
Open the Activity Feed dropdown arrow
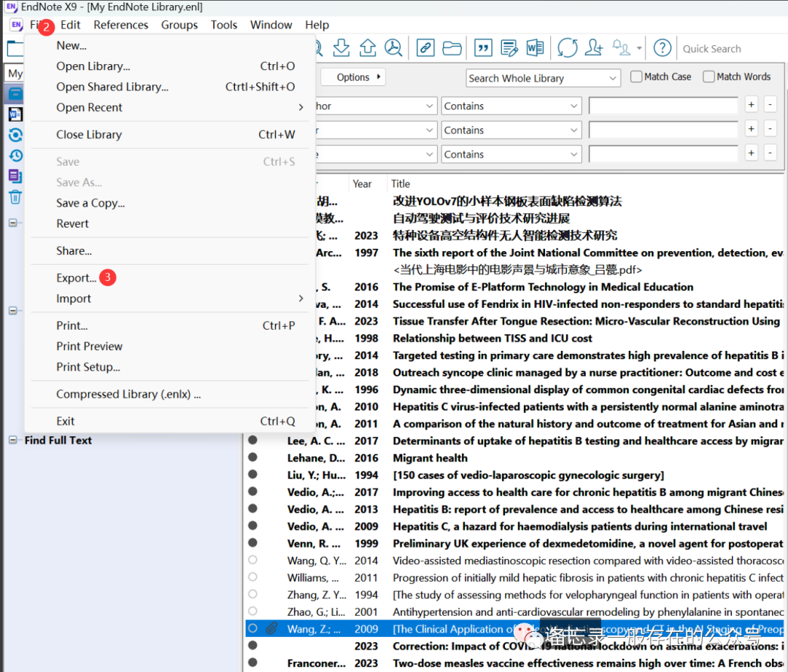pyautogui.click(x=639, y=48)
